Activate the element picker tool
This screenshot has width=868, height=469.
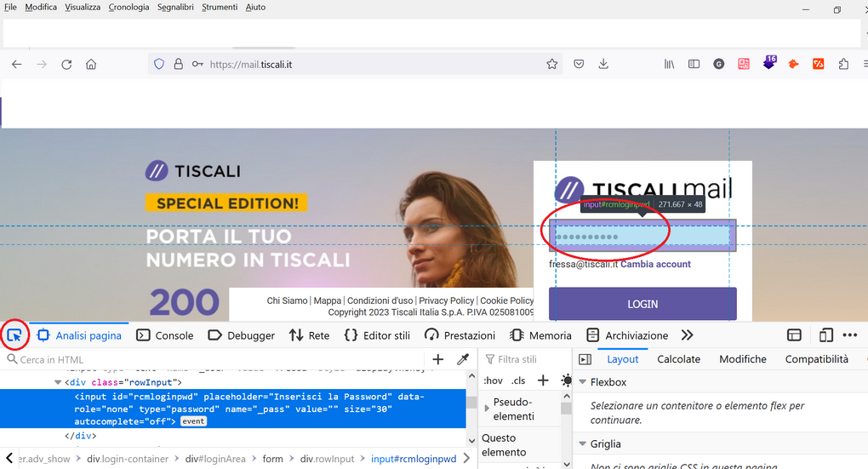point(14,335)
